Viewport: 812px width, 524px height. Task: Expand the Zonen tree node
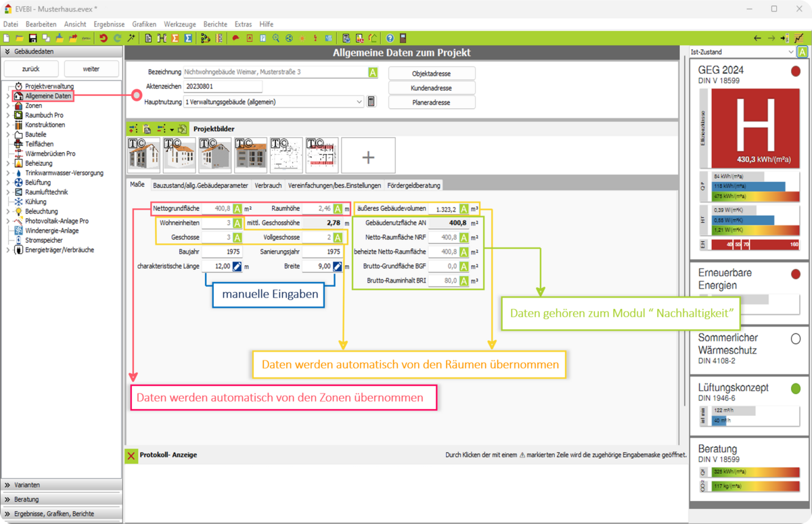pyautogui.click(x=7, y=106)
